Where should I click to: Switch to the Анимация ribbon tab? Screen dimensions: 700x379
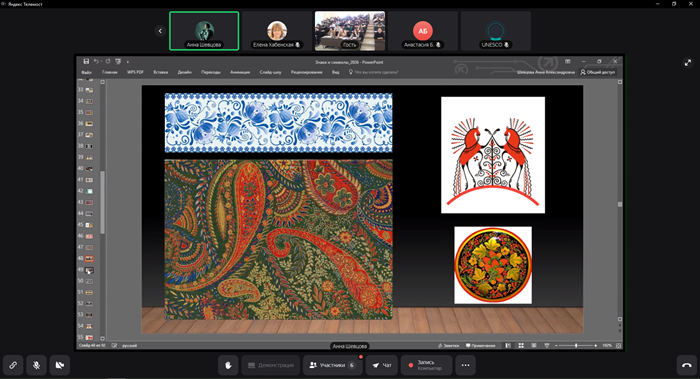(x=240, y=72)
